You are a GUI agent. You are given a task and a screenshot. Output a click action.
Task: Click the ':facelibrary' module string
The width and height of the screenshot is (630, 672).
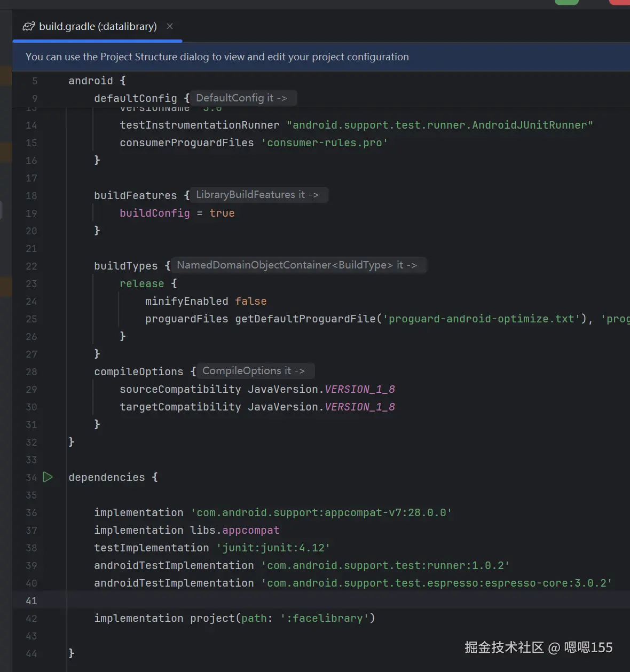click(x=325, y=618)
